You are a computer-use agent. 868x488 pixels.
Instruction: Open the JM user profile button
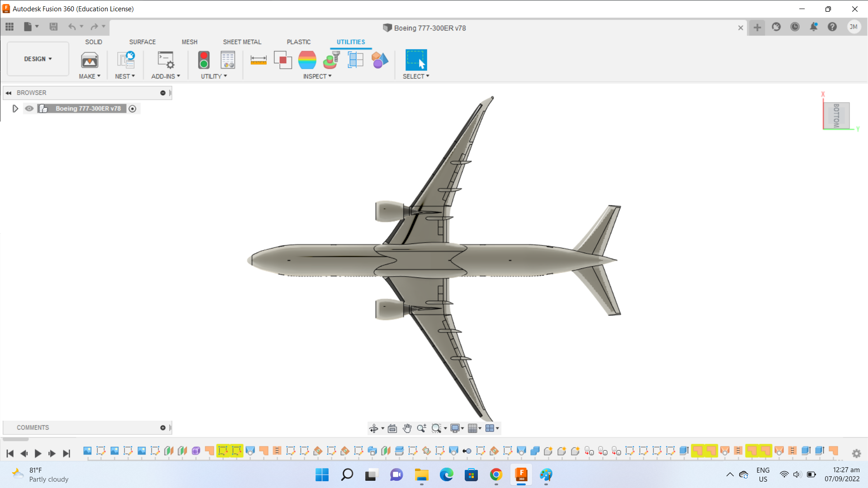point(854,27)
